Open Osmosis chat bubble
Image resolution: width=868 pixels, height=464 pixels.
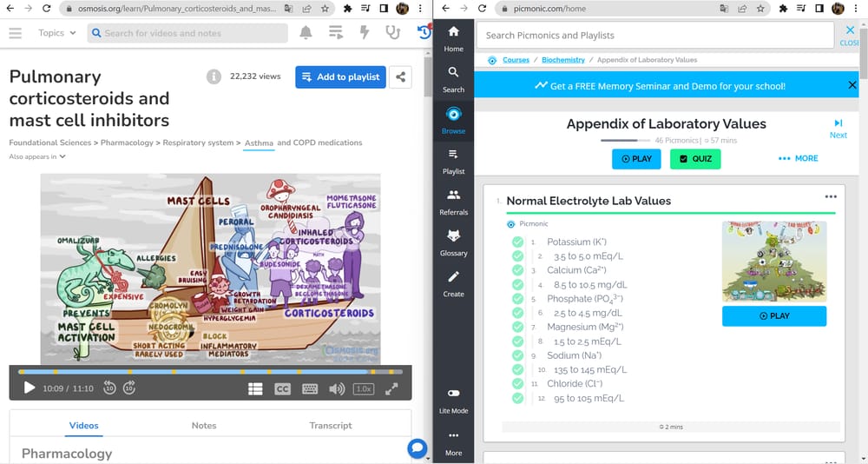tap(418, 447)
